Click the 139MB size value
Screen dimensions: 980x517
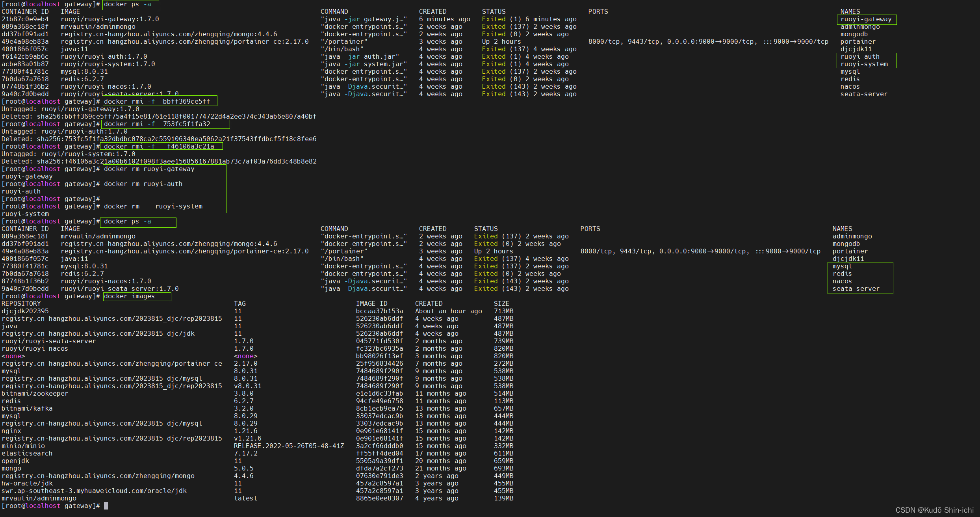point(504,498)
